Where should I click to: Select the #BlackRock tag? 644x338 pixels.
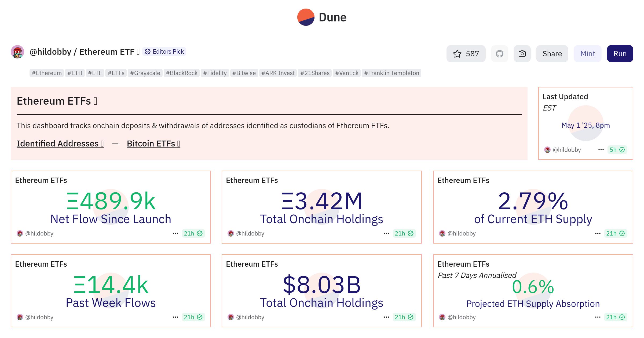coord(182,73)
